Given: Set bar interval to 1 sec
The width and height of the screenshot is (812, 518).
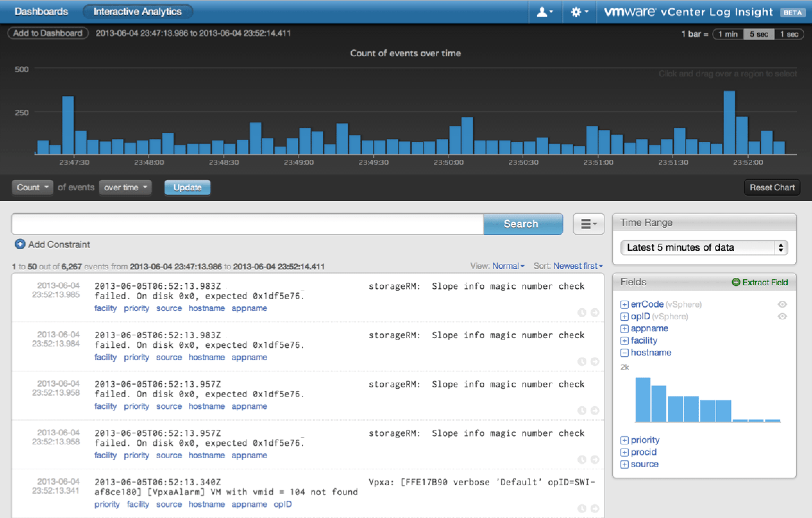Looking at the screenshot, I should pyautogui.click(x=789, y=34).
